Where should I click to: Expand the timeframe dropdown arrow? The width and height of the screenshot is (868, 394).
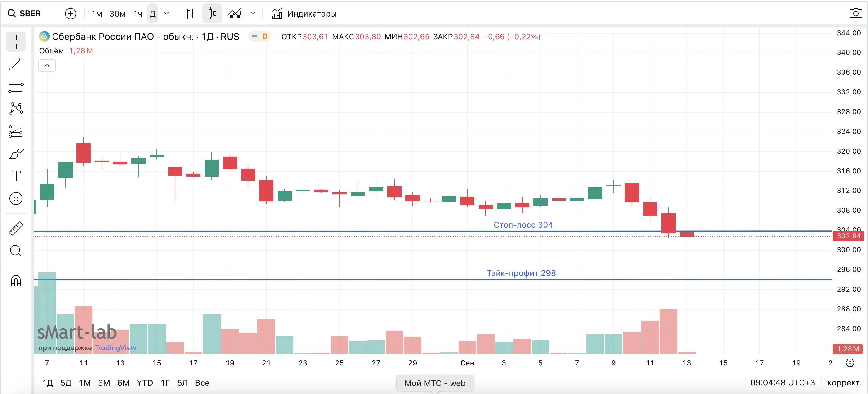(166, 14)
